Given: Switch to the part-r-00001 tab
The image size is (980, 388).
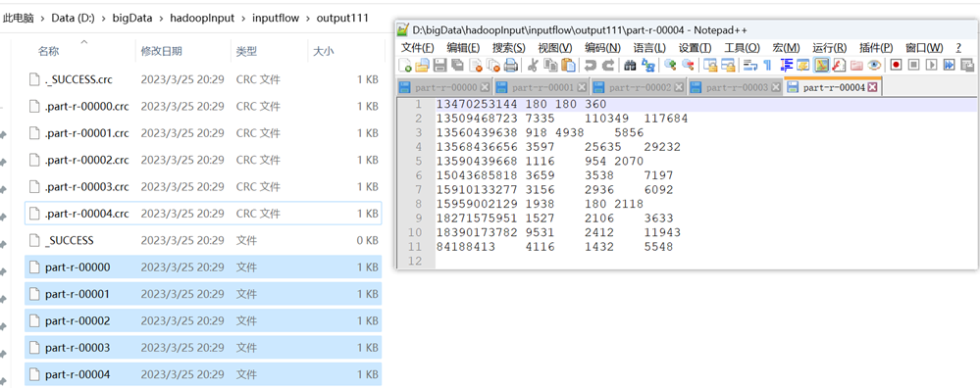Looking at the screenshot, I should click(542, 88).
